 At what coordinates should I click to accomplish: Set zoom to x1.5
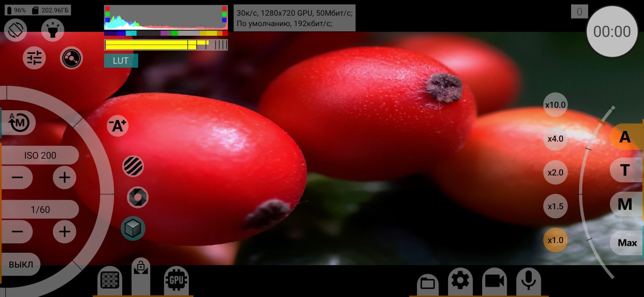point(555,206)
